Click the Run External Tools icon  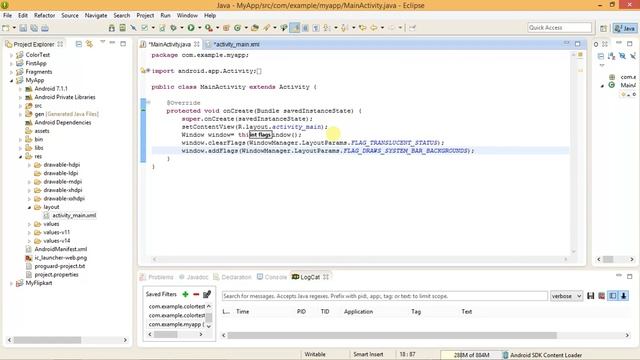point(209,28)
